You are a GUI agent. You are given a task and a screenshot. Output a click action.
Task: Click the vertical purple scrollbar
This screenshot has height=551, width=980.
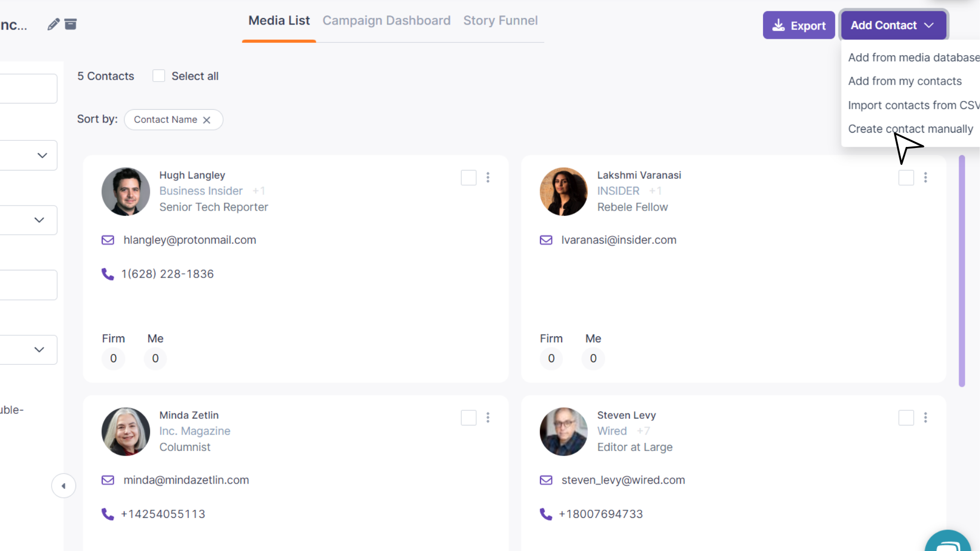[x=962, y=271]
